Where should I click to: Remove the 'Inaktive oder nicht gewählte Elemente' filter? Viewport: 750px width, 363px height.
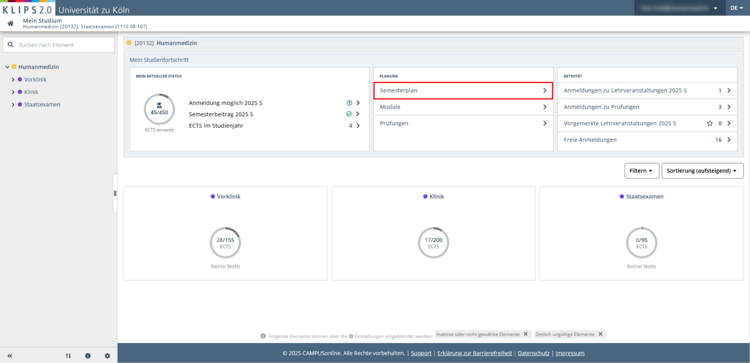[525, 334]
